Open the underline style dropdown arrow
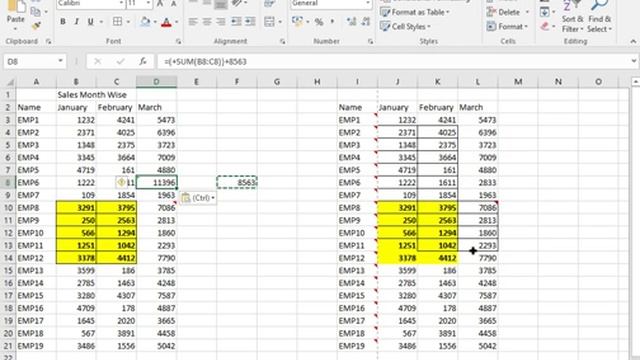 101,22
